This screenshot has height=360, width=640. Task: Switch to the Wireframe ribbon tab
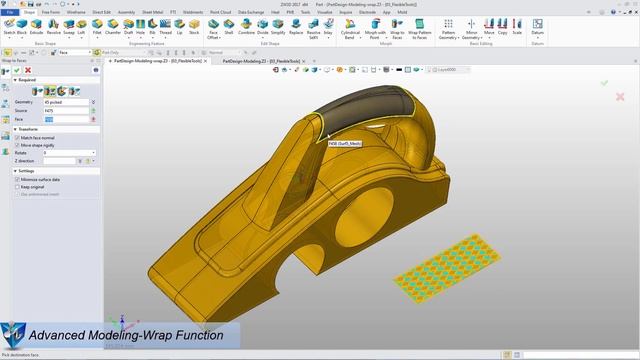76,12
